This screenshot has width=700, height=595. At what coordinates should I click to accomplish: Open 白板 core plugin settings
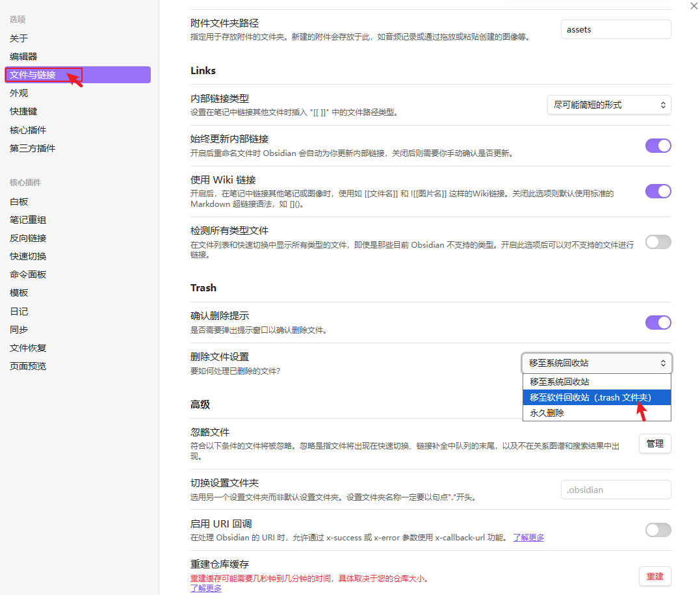click(19, 202)
